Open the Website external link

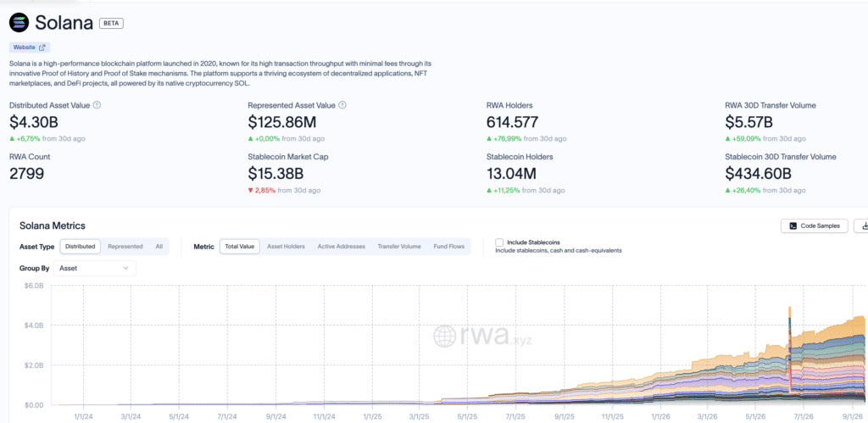[30, 47]
